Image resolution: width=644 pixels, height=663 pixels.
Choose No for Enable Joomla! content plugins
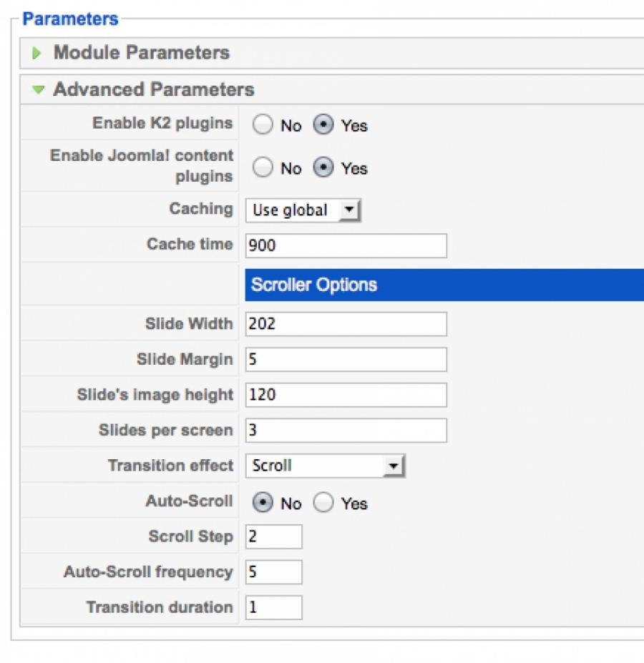pyautogui.click(x=263, y=167)
